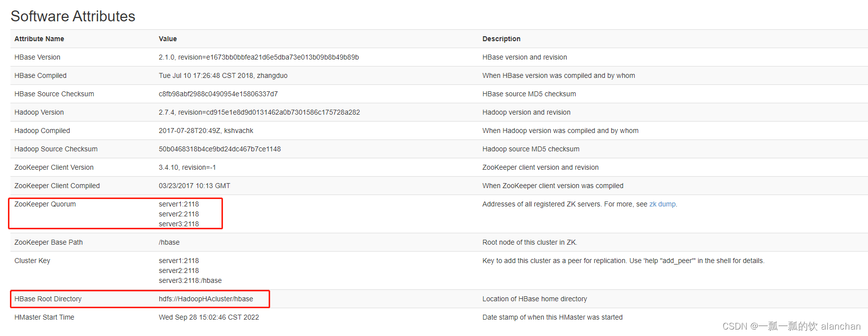Select the ZooKeeper Base Path value /hbase
The height and width of the screenshot is (336, 868).
click(x=169, y=242)
